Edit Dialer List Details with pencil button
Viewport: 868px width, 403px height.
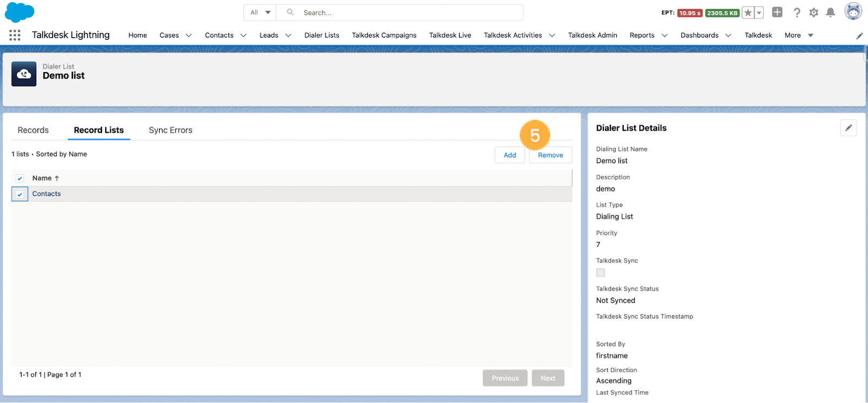pos(848,128)
